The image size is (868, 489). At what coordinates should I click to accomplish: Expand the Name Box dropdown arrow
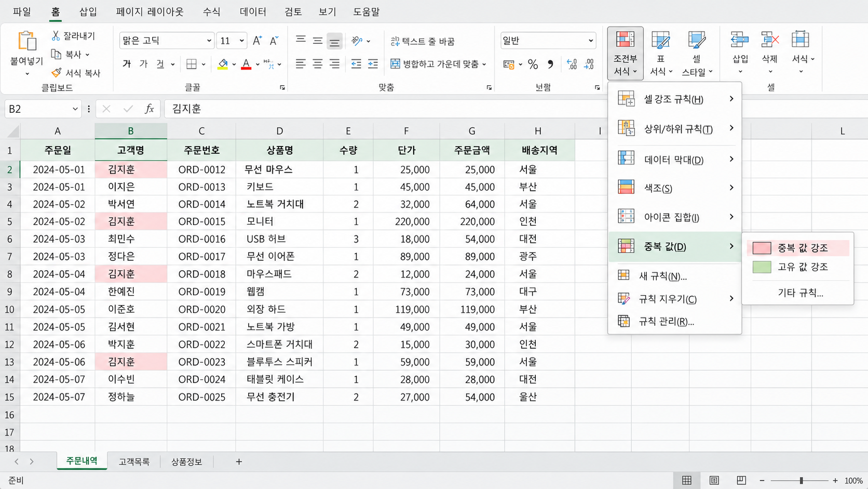click(x=75, y=109)
